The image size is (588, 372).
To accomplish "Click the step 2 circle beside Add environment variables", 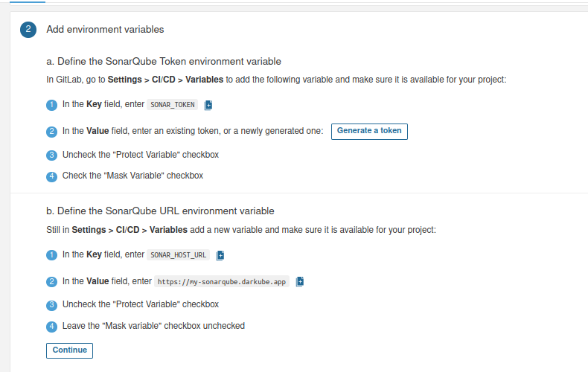I will pos(28,30).
